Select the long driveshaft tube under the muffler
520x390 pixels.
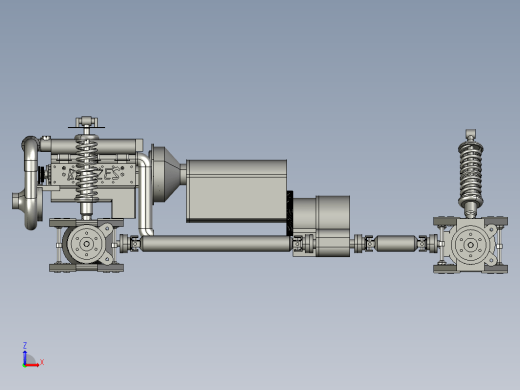click(216, 243)
